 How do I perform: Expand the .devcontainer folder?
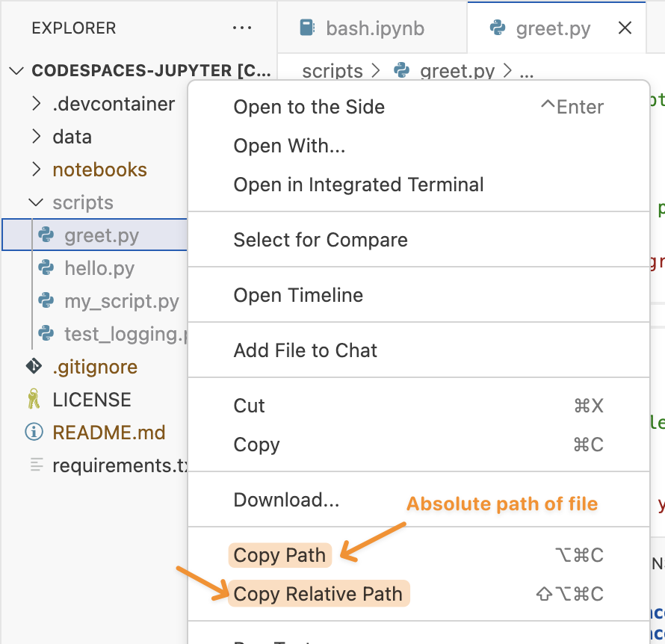36,104
